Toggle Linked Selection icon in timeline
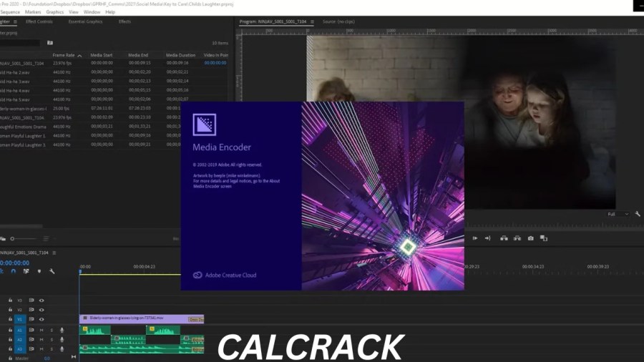Viewport: 644px width, 362px height. click(26, 271)
